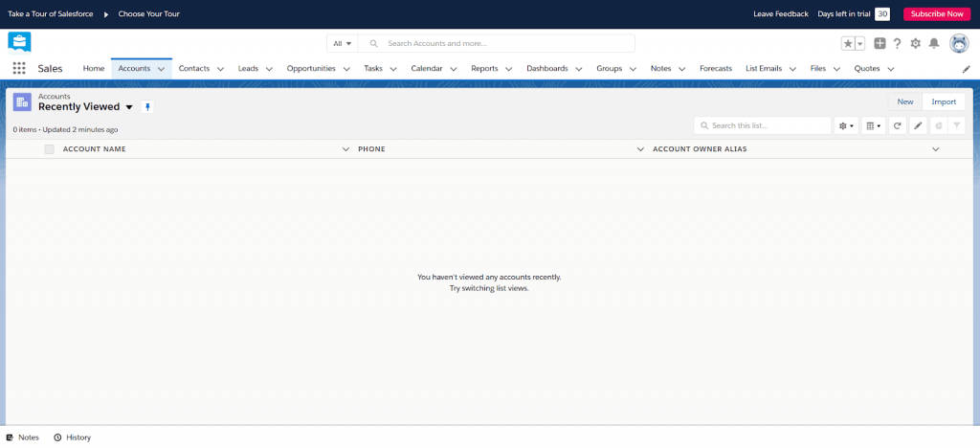The height and width of the screenshot is (448, 980).
Task: Open the Reports tab
Action: coord(484,69)
